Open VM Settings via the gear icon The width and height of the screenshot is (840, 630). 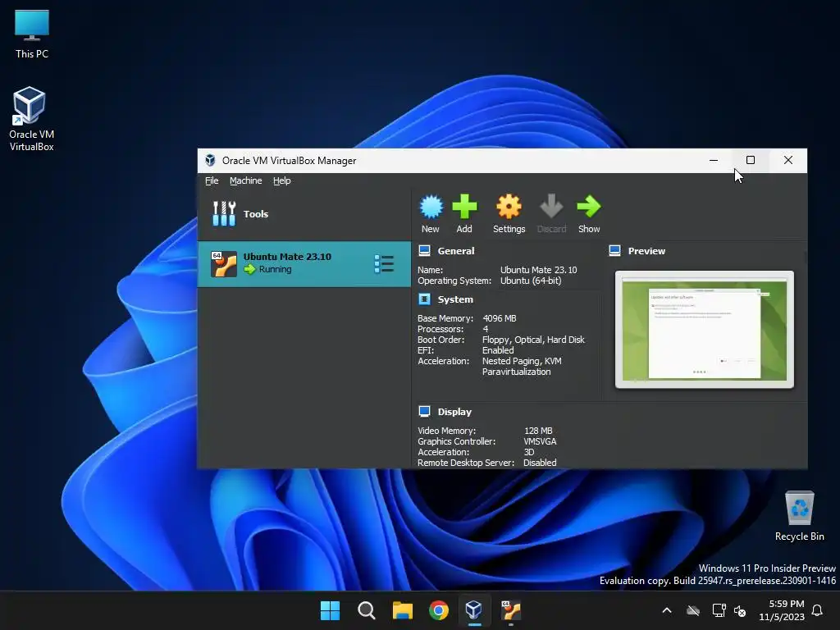coord(509,207)
